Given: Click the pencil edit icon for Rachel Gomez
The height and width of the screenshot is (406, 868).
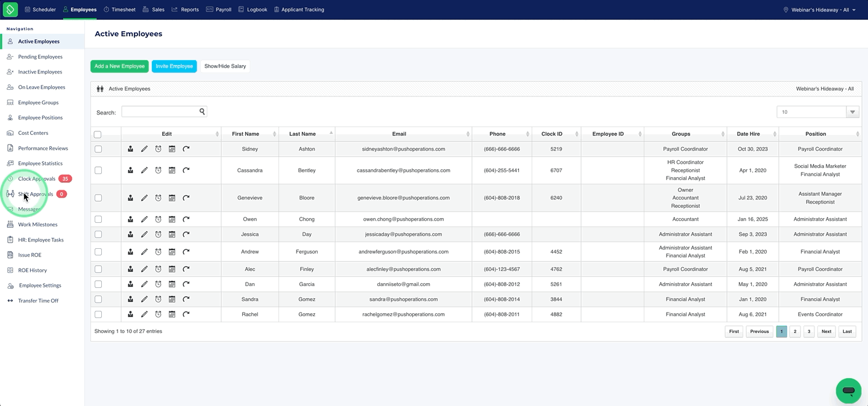Looking at the screenshot, I should tap(144, 314).
